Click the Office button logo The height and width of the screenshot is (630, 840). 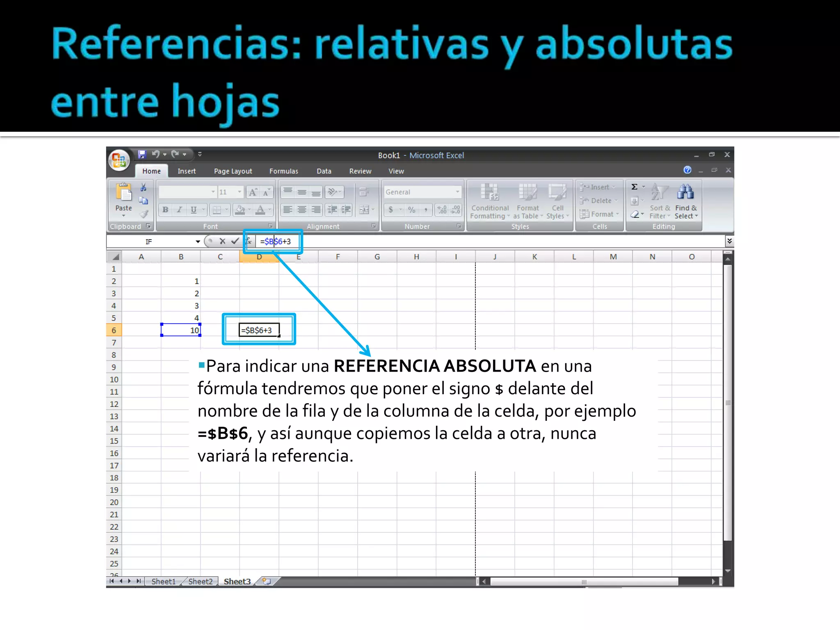119,160
